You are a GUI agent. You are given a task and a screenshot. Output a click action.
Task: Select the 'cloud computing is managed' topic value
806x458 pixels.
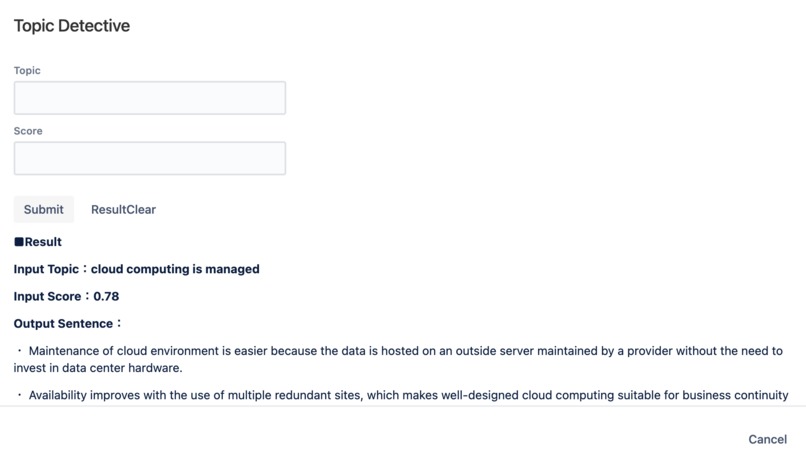175,269
